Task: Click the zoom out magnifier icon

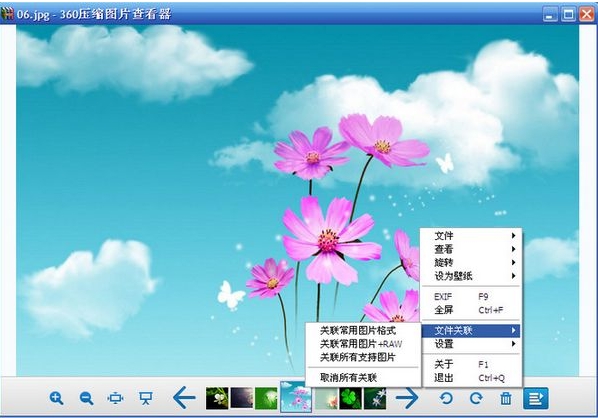Action: coord(87,398)
